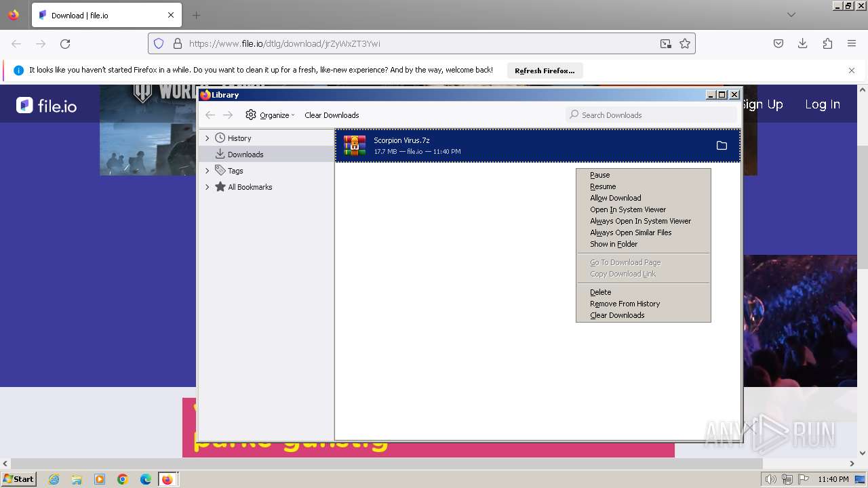Click the network tray icon
The width and height of the screenshot is (868, 488).
[x=787, y=479]
